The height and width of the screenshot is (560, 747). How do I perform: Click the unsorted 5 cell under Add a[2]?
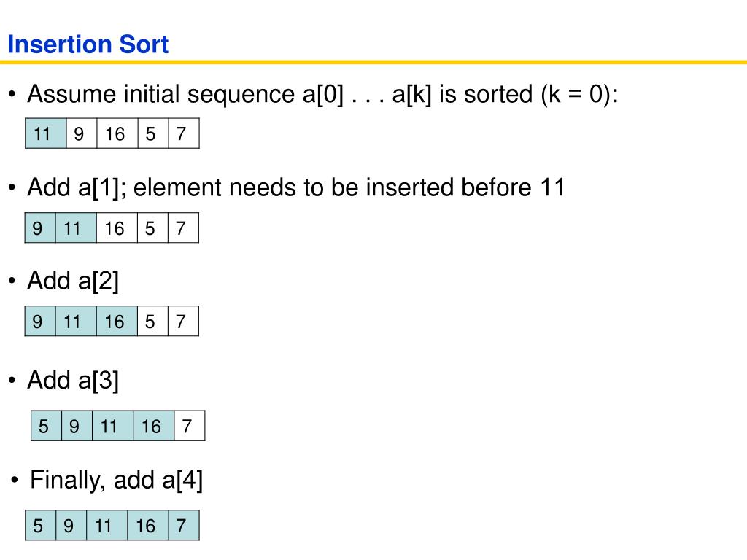(152, 321)
